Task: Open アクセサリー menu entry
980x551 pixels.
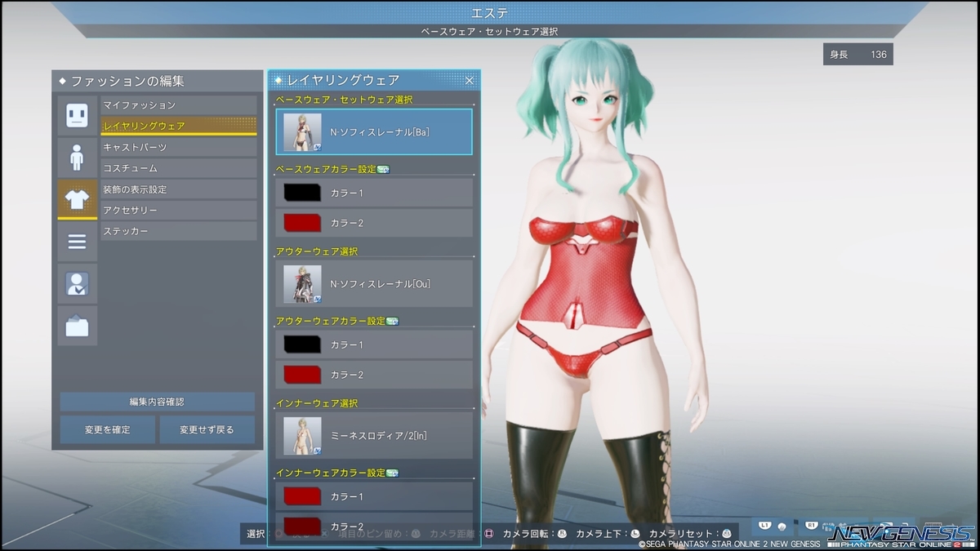Action: pyautogui.click(x=179, y=211)
